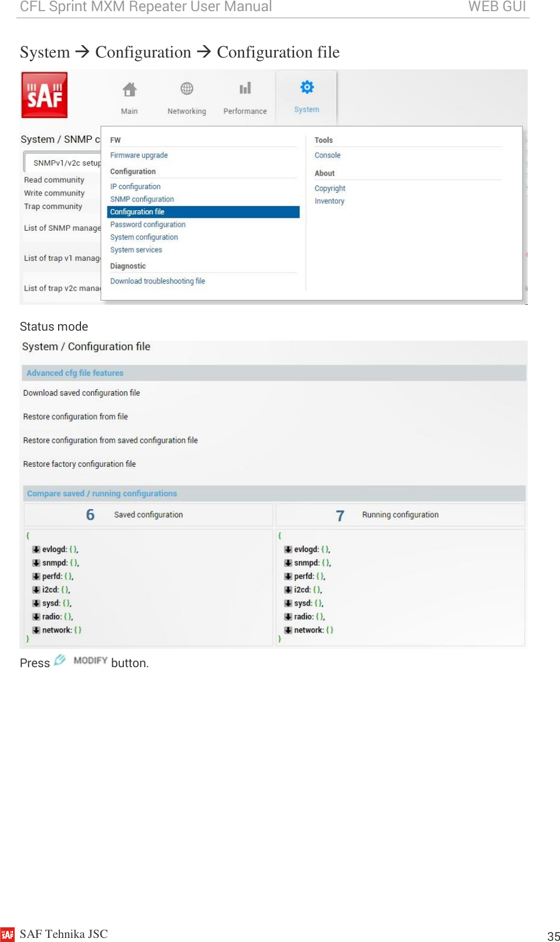Expand snmpd in Saved configuration
Viewport: 560px width, 942px height.
(x=36, y=563)
